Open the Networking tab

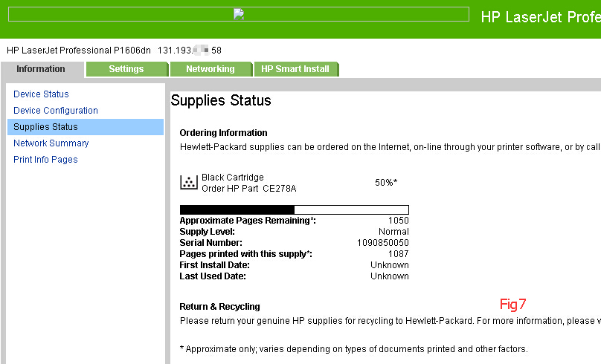point(210,69)
